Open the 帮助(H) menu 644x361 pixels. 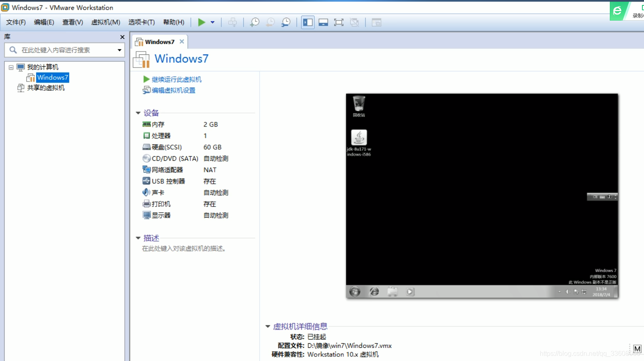pyautogui.click(x=174, y=22)
